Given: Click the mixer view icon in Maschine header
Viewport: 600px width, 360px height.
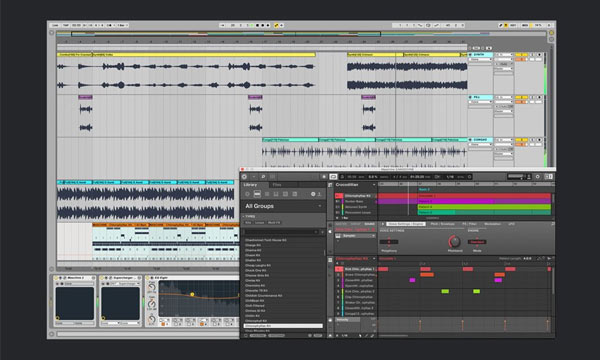Looking at the screenshot, I should coord(272,177).
